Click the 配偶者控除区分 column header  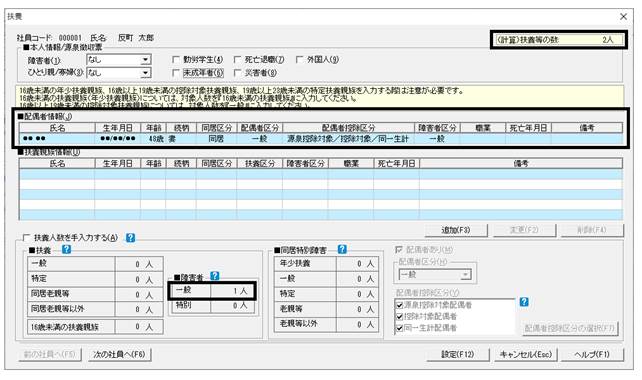348,128
